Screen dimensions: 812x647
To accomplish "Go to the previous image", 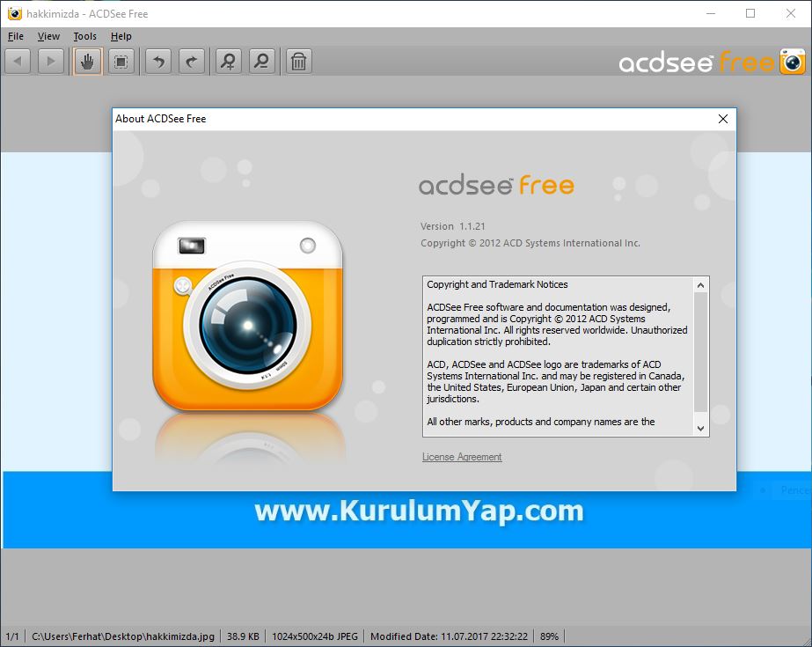I will tap(18, 62).
